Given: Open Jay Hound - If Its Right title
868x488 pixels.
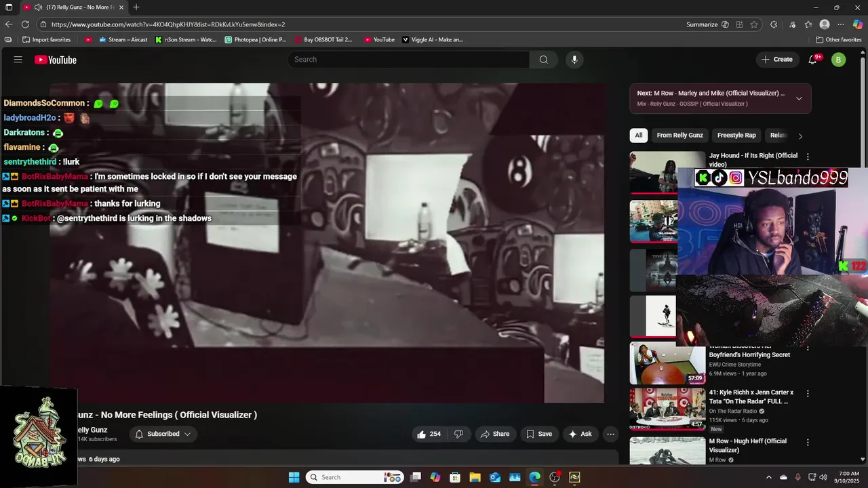Looking at the screenshot, I should (x=753, y=160).
